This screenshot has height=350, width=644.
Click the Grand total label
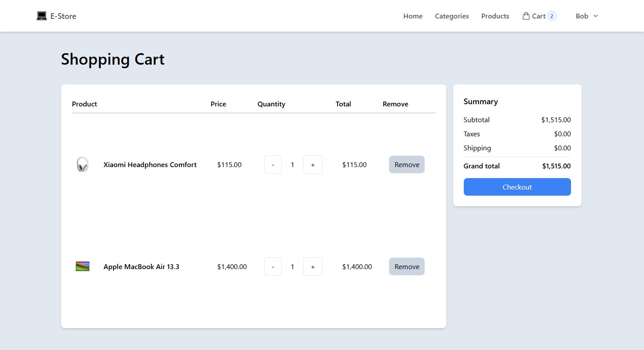coord(481,166)
